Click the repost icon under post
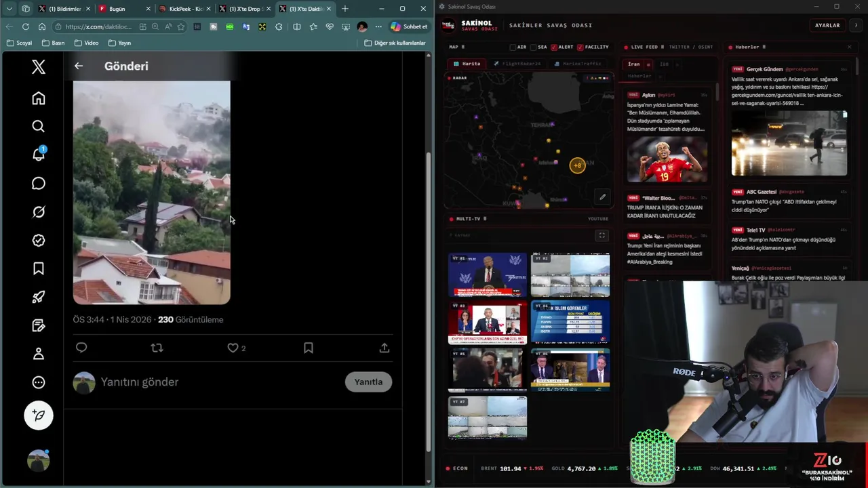Screen dimensions: 868x488 point(157,348)
